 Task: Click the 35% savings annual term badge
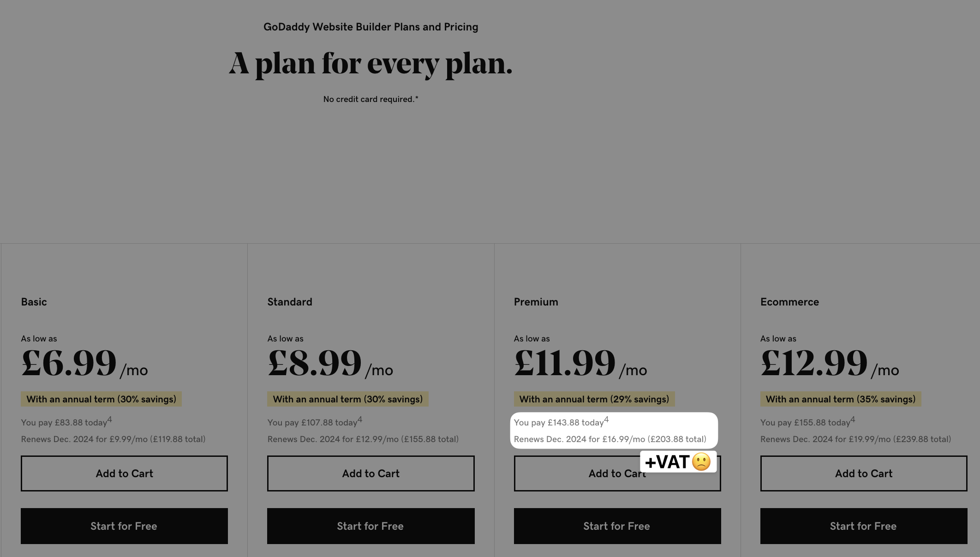pos(840,399)
